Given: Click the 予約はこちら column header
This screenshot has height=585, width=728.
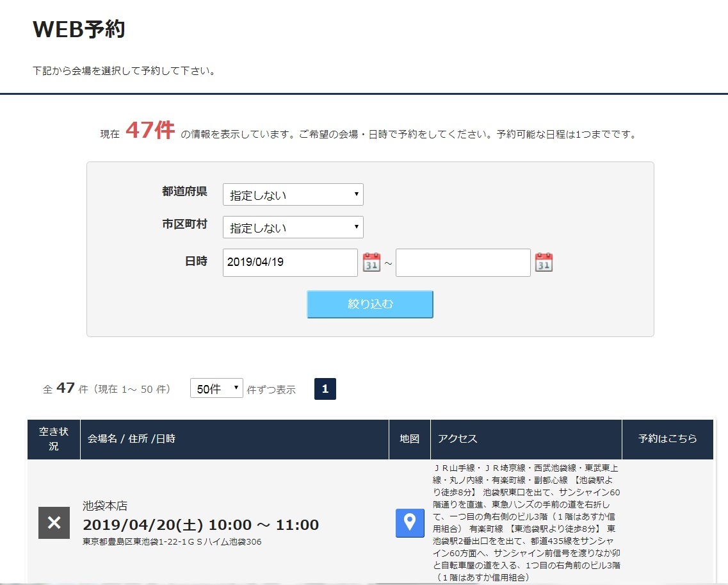Looking at the screenshot, I should [667, 439].
